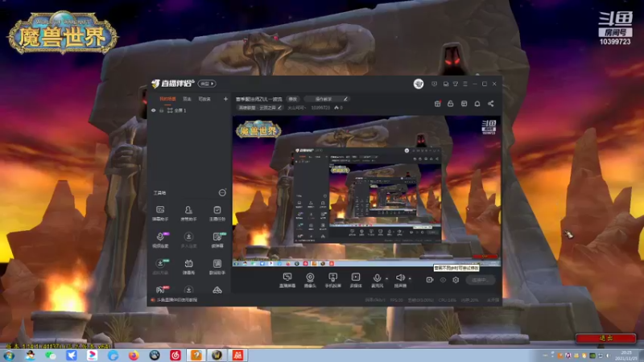Collapse the toolbox with the minus circle
644x362 pixels.
(x=222, y=192)
